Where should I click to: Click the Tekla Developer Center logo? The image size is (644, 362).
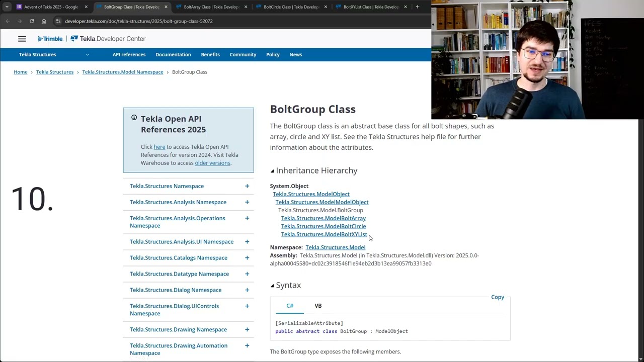pos(108,39)
